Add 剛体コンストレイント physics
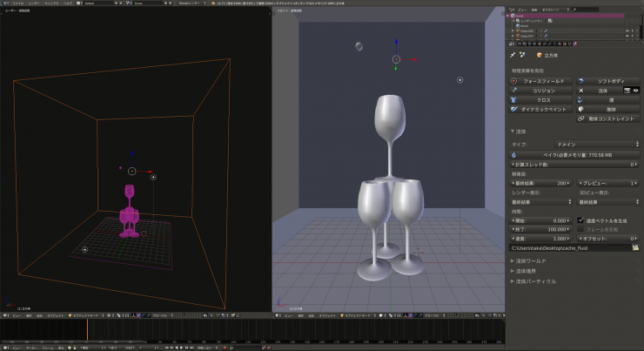This screenshot has height=351, width=644. [x=608, y=118]
